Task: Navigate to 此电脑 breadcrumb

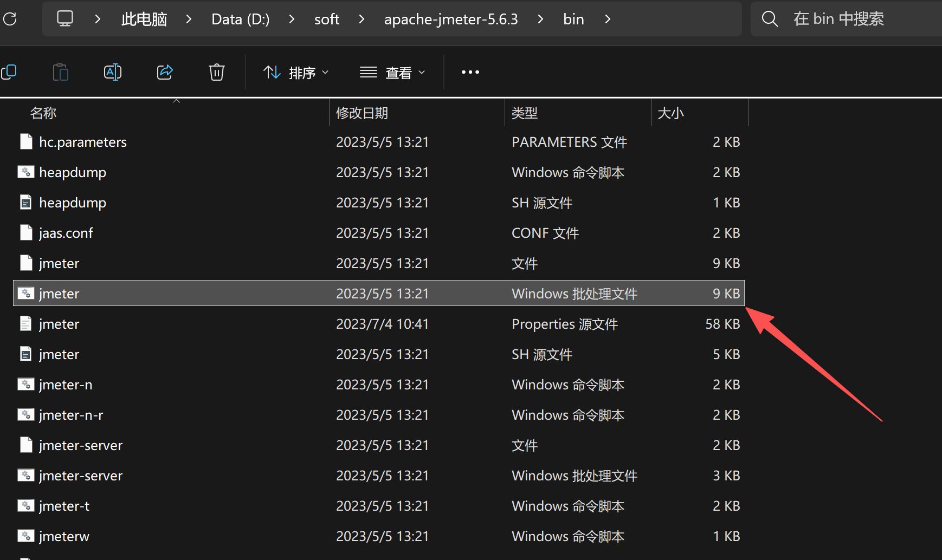Action: pyautogui.click(x=144, y=19)
